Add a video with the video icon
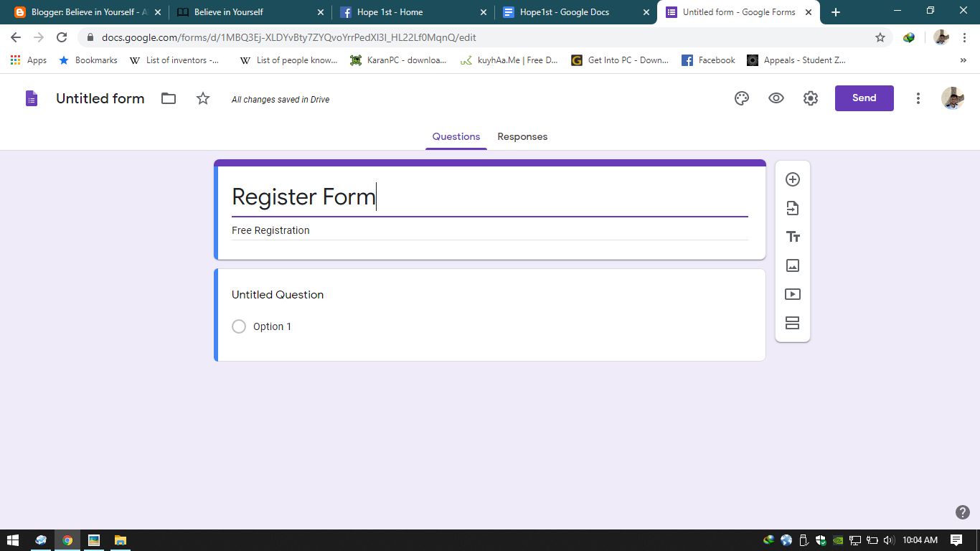 tap(792, 294)
